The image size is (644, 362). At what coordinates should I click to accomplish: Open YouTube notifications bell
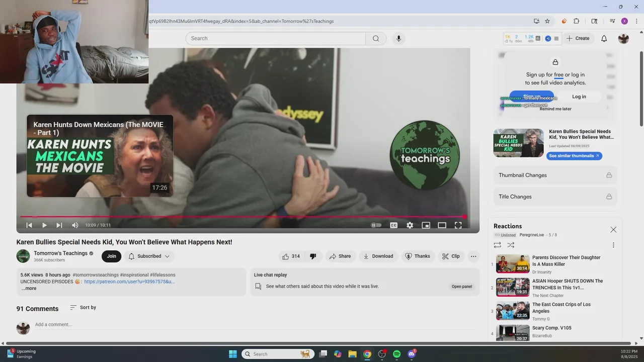604,38
